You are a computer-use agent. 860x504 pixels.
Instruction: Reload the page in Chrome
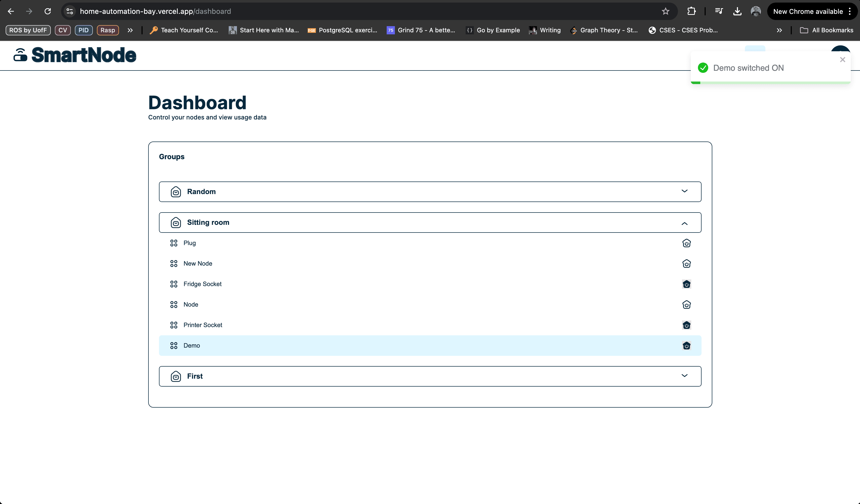pos(48,11)
